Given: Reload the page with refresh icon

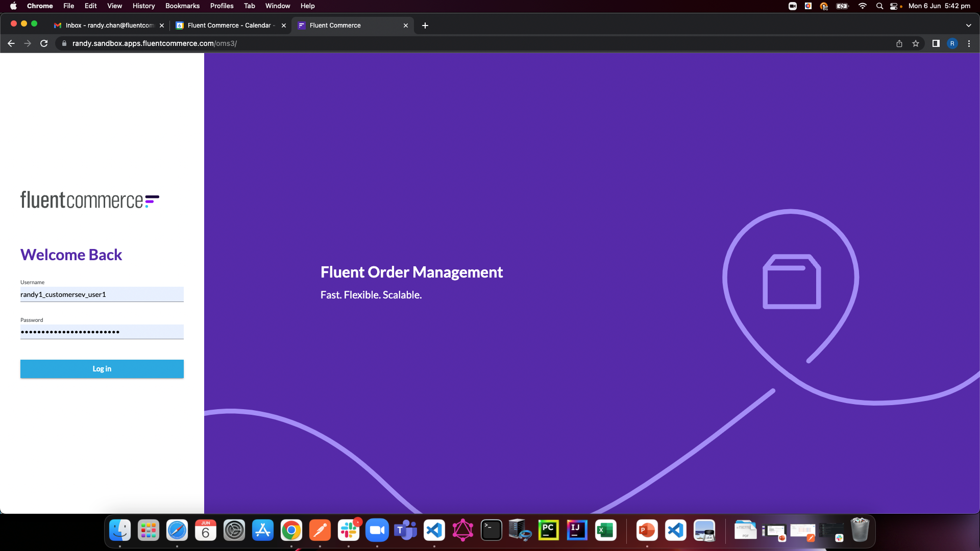Looking at the screenshot, I should [44, 43].
